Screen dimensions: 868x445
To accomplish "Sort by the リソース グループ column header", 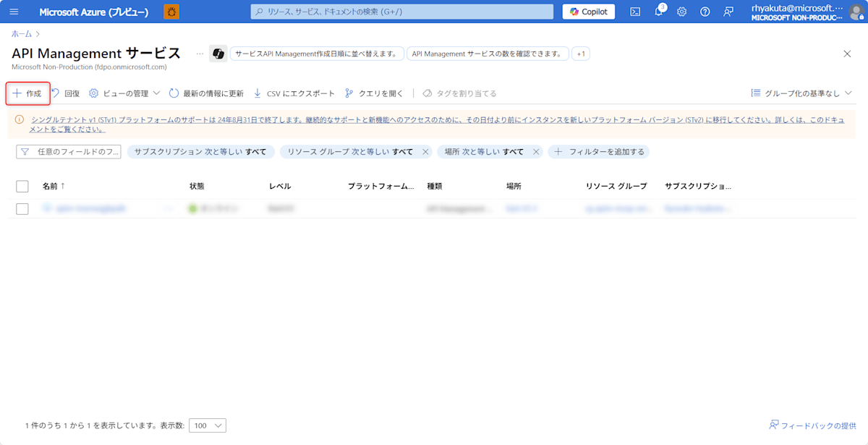I will (616, 186).
